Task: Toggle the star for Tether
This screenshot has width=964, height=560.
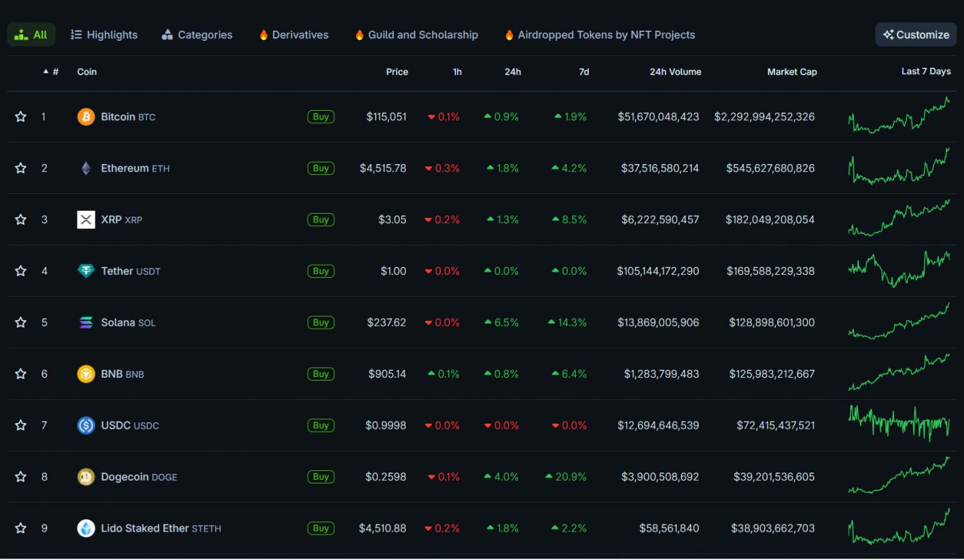Action: point(20,271)
